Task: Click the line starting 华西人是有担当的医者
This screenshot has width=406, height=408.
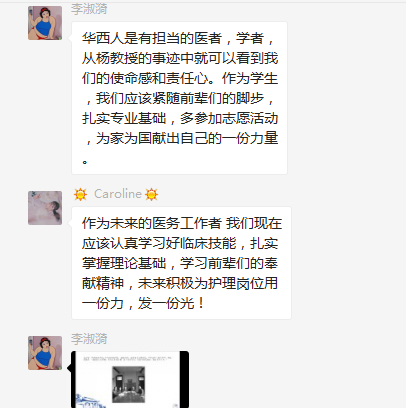Action: click(x=179, y=38)
